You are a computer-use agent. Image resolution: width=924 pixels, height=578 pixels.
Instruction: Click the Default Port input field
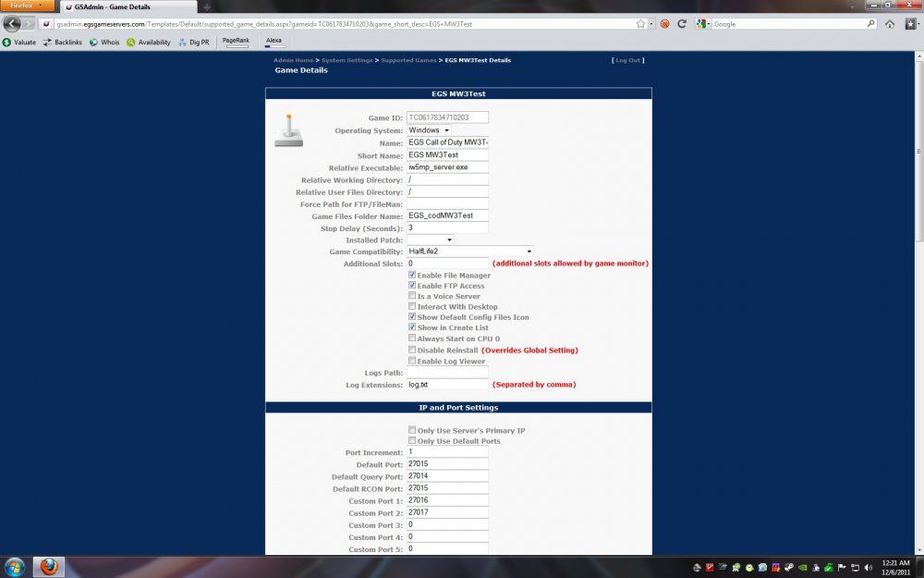point(447,464)
